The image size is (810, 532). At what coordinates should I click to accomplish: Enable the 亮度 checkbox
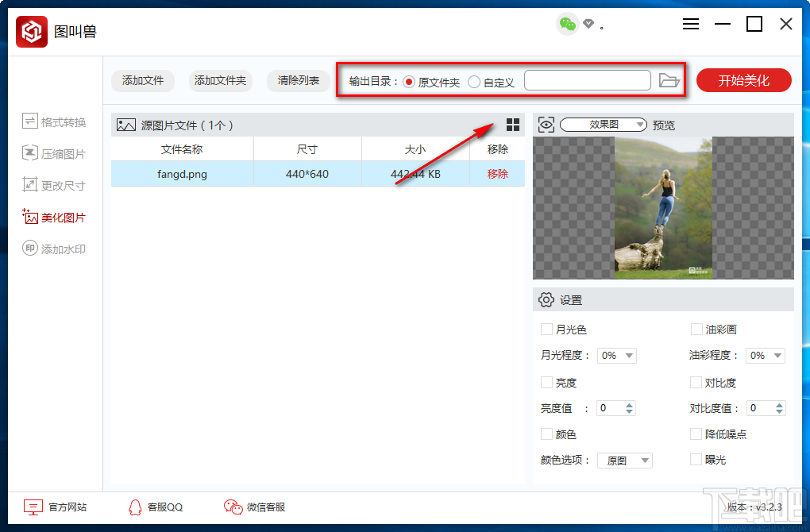[546, 382]
